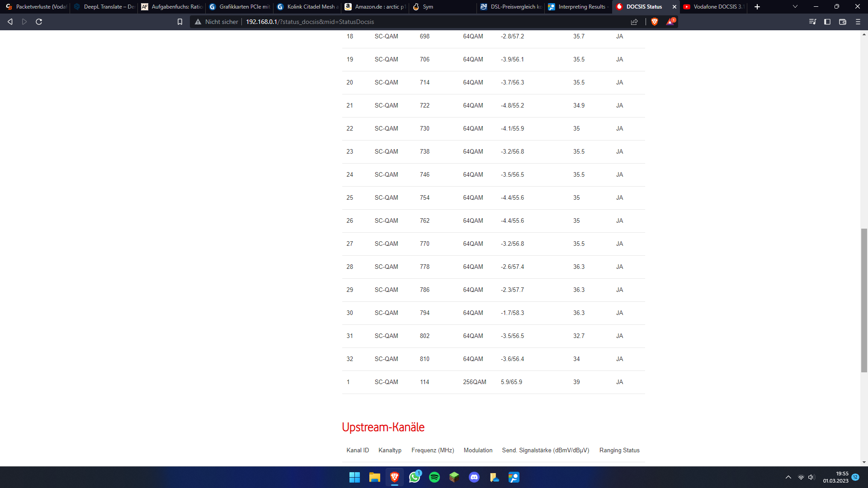Share the current page

point(635,21)
